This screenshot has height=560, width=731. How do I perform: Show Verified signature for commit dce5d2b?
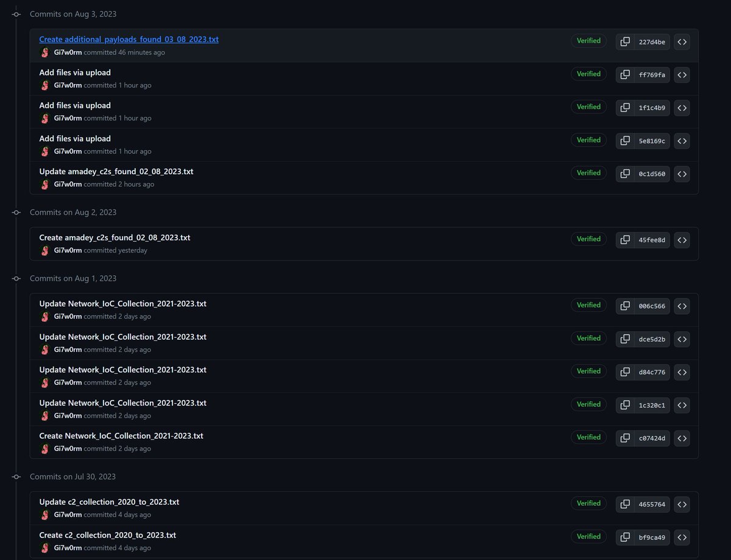click(588, 338)
